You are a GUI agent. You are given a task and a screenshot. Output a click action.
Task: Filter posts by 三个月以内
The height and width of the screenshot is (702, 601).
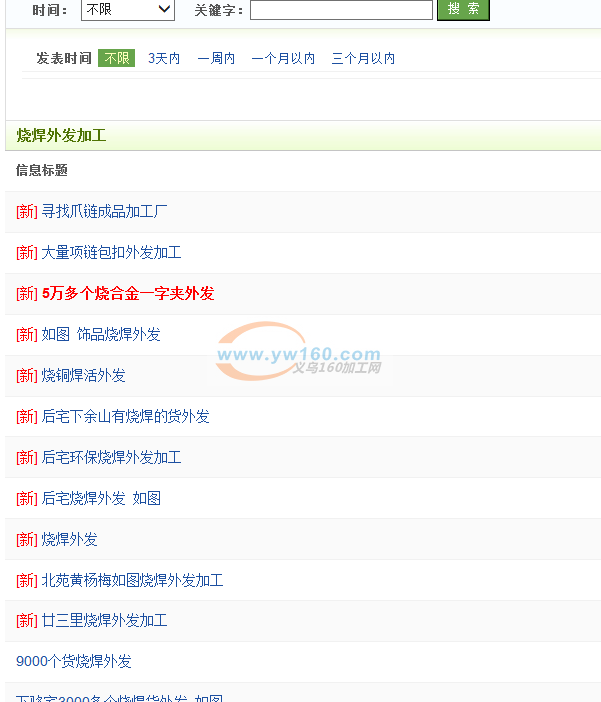pos(363,59)
